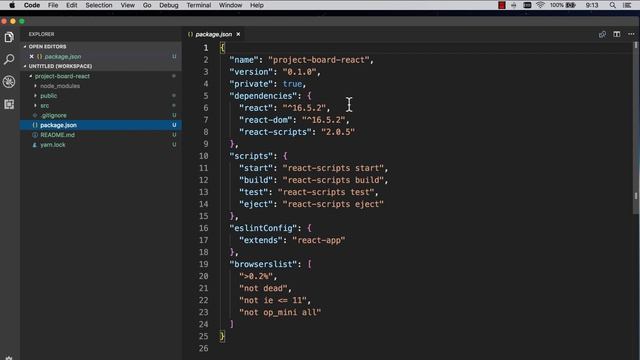Click the "not dead" string

click(263, 288)
